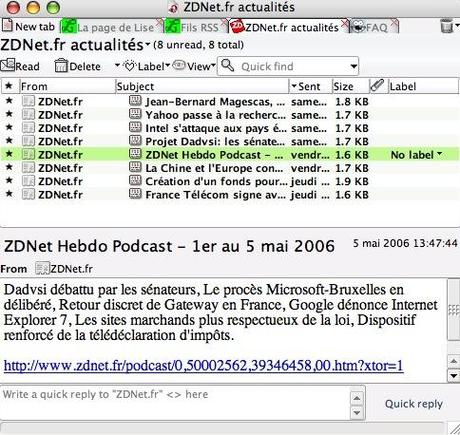This screenshot has width=460, height=435.
Task: Click message icon beside France Télécom signe
Action: [135, 194]
